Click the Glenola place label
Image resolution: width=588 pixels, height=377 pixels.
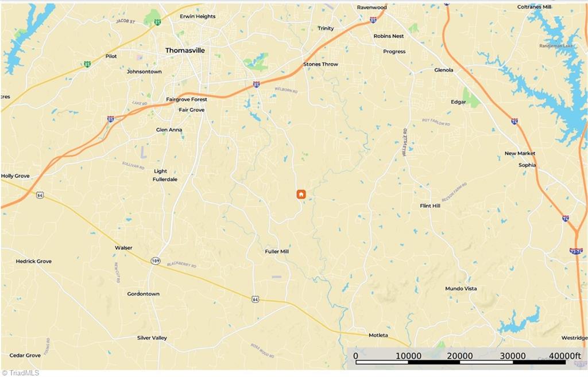point(444,70)
